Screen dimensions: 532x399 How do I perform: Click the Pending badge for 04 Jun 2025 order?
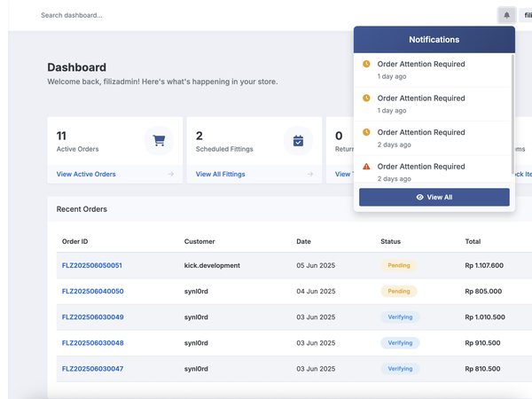tap(399, 291)
